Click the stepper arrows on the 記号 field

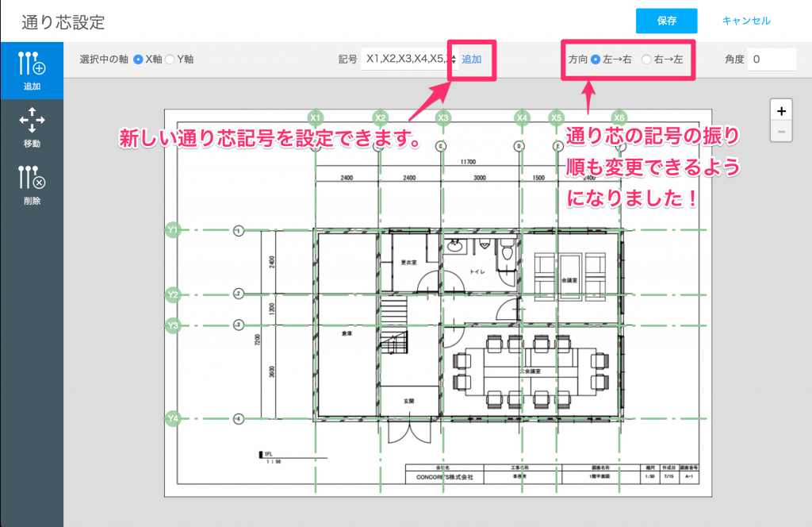454,59
